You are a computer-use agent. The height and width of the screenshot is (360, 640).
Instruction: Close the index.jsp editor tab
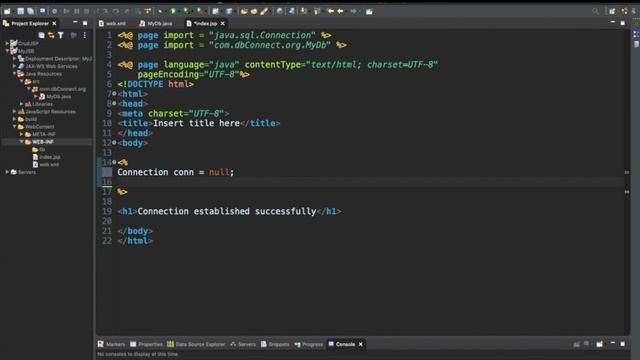(223, 24)
